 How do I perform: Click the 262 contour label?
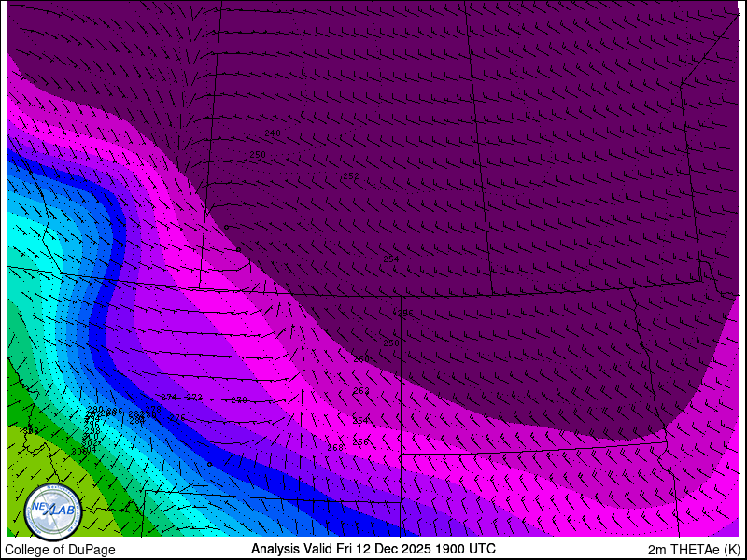[361, 391]
